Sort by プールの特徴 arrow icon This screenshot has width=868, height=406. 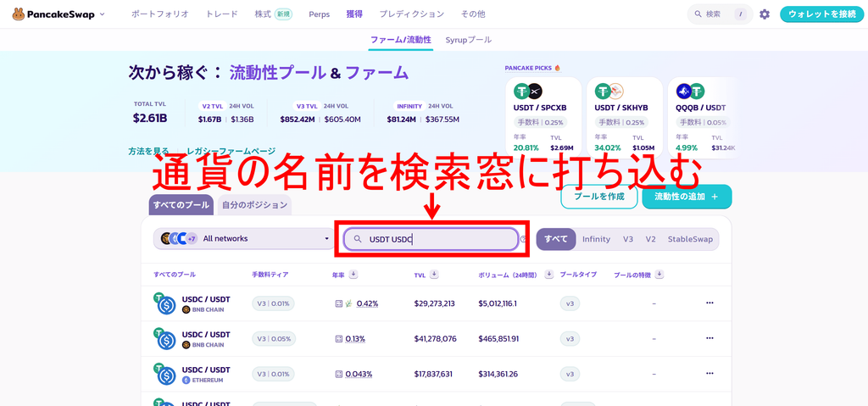pos(659,274)
